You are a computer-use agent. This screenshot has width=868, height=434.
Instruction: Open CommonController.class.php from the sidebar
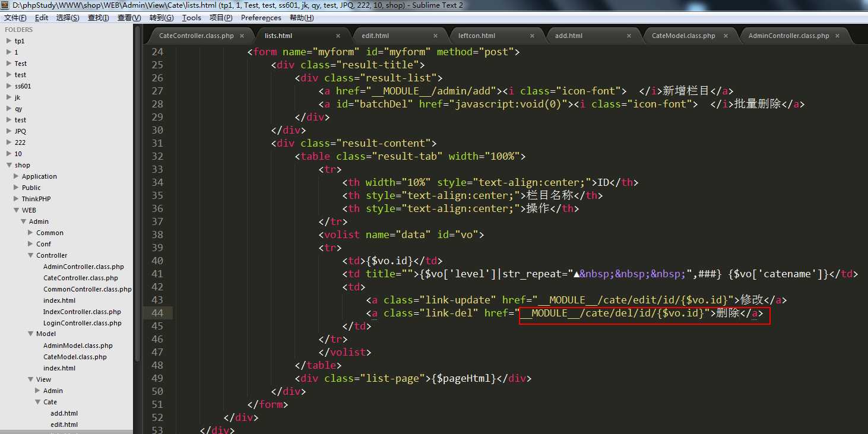pos(87,289)
